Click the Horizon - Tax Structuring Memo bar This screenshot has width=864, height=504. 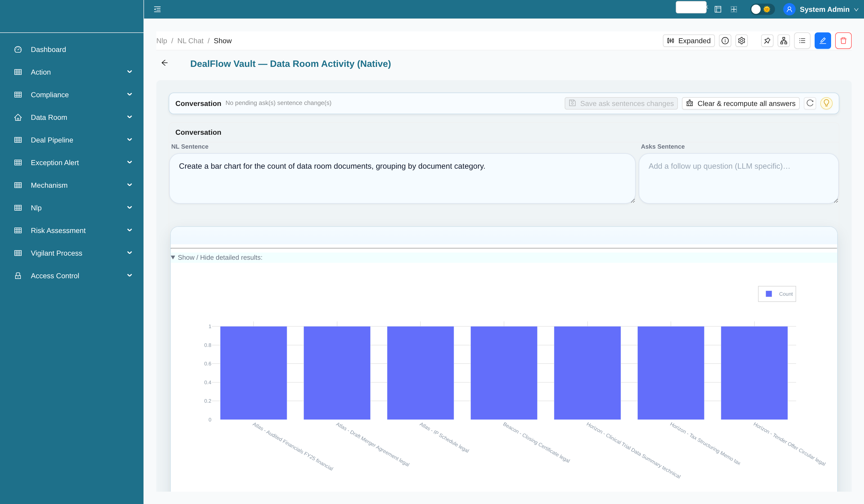pyautogui.click(x=671, y=373)
